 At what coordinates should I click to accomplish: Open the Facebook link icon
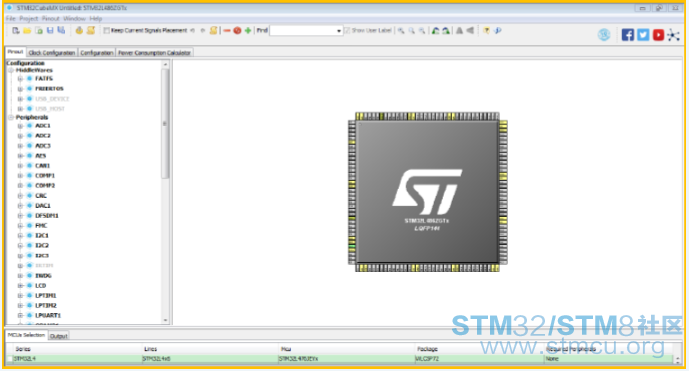point(628,35)
